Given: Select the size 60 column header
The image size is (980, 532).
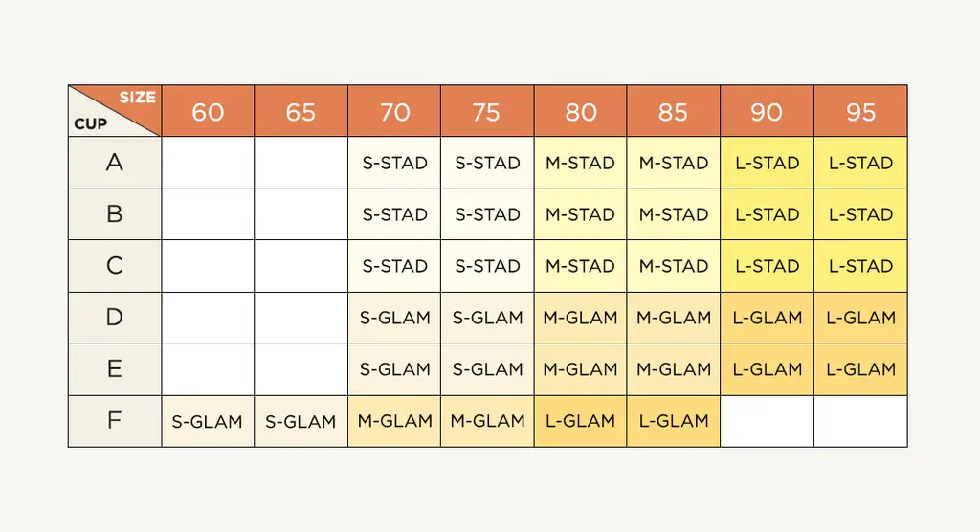Looking at the screenshot, I should pyautogui.click(x=208, y=111).
